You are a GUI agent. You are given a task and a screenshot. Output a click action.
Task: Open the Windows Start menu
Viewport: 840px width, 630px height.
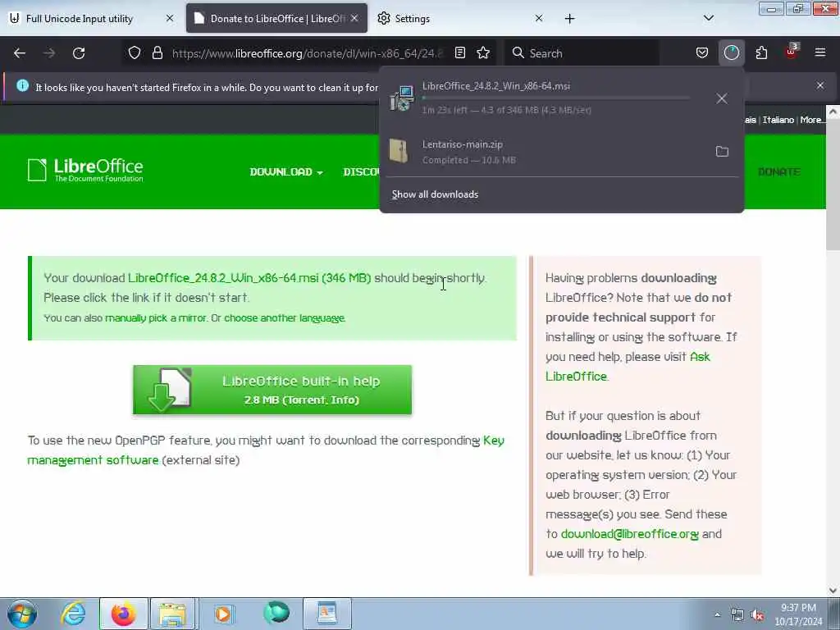(x=22, y=614)
